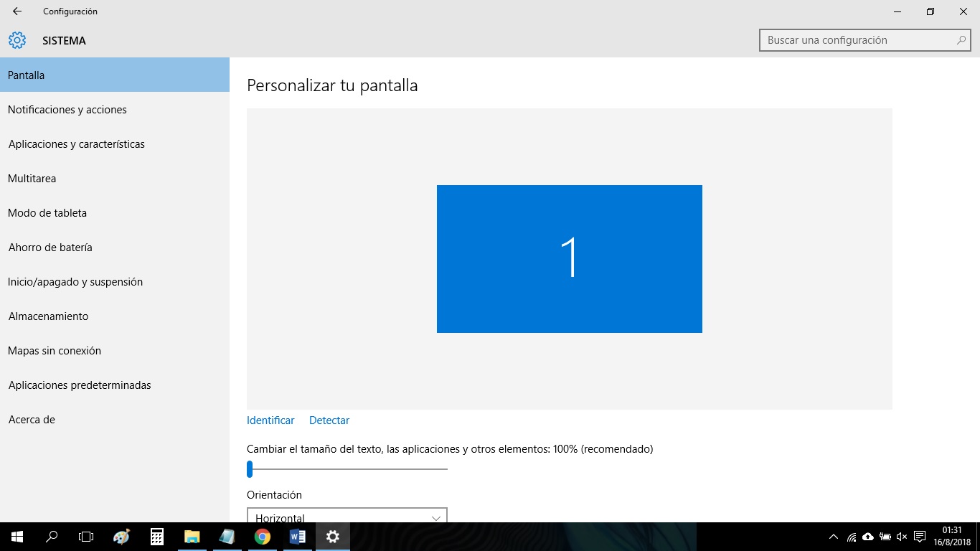The width and height of the screenshot is (980, 551).
Task: Close the Configuración window
Action: click(963, 11)
